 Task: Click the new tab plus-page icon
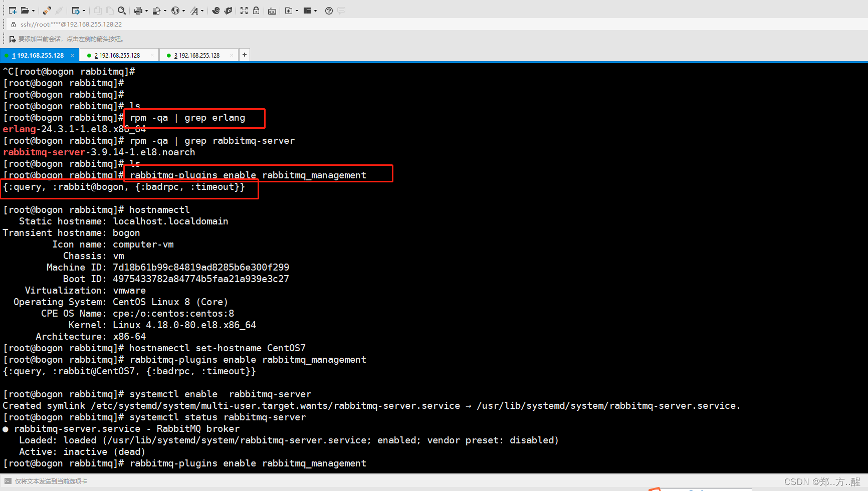(x=289, y=11)
